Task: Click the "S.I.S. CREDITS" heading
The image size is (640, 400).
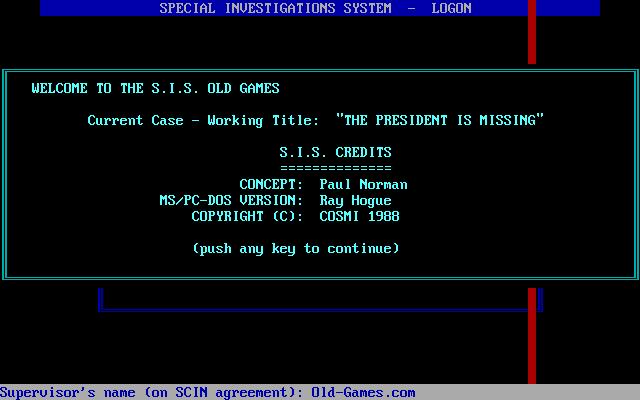Action: tap(336, 152)
